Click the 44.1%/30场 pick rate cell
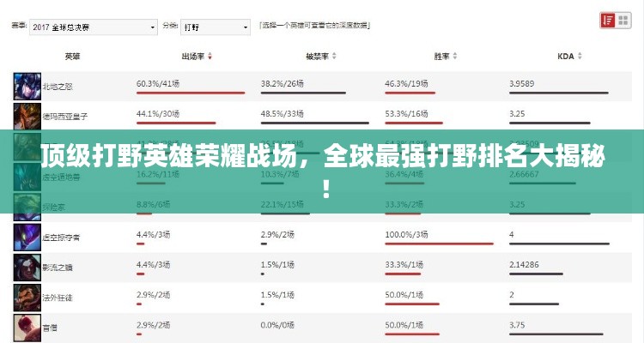 (158, 114)
